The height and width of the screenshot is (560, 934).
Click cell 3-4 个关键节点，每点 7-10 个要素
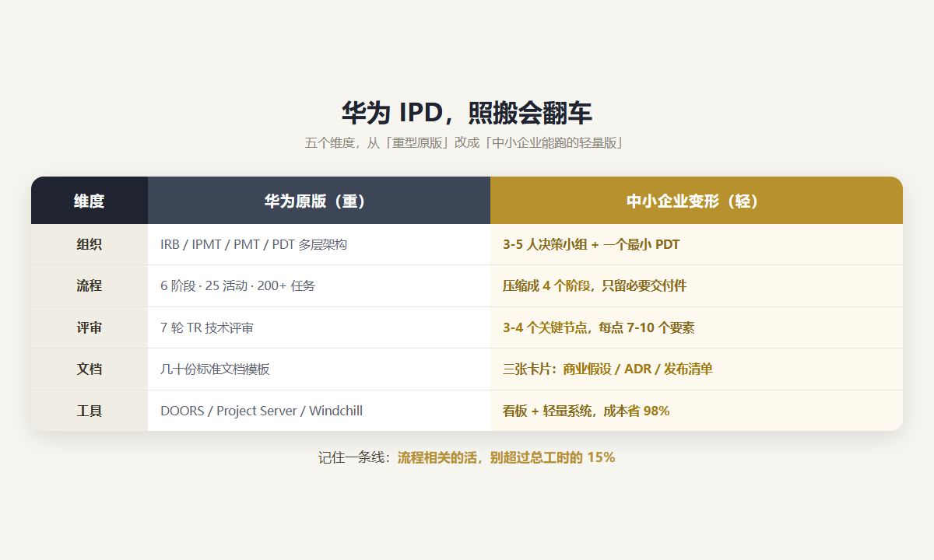coord(697,327)
